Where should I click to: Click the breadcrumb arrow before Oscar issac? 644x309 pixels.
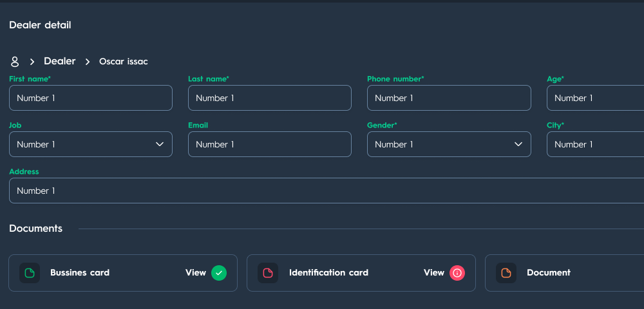pyautogui.click(x=88, y=62)
